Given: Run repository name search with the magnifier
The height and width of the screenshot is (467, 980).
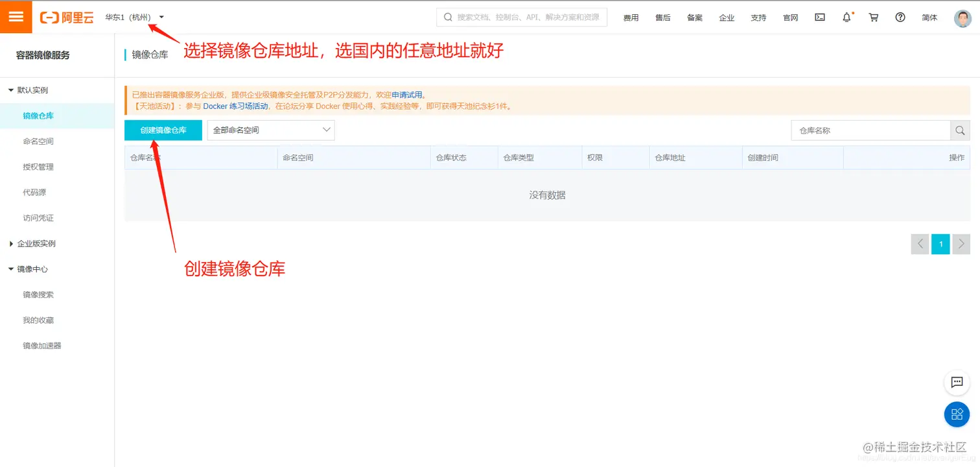Looking at the screenshot, I should [960, 130].
